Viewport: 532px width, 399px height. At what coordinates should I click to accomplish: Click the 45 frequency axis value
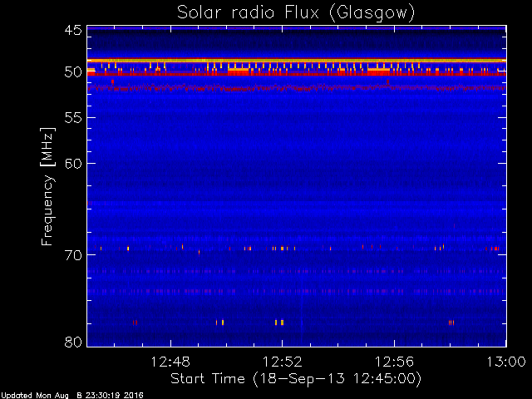click(73, 31)
